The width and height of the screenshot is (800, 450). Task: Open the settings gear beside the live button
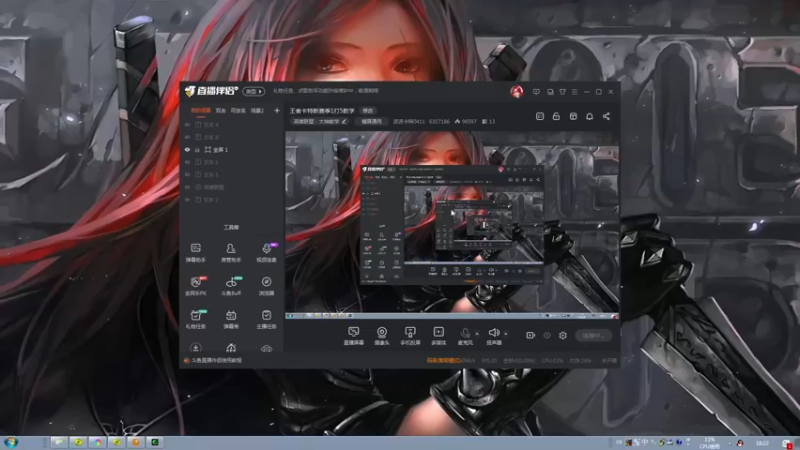click(x=563, y=335)
